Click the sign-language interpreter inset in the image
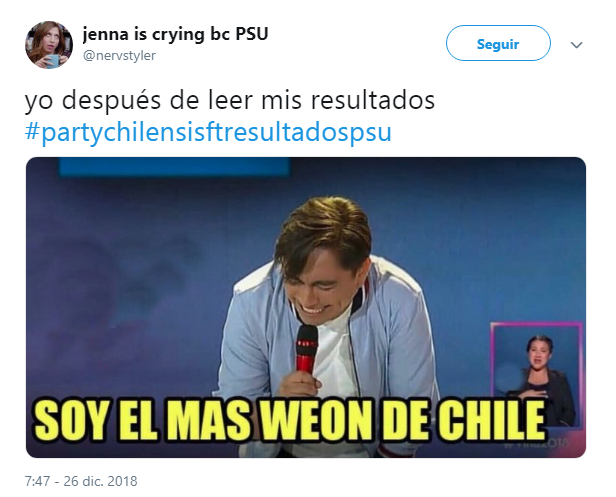 (x=537, y=375)
